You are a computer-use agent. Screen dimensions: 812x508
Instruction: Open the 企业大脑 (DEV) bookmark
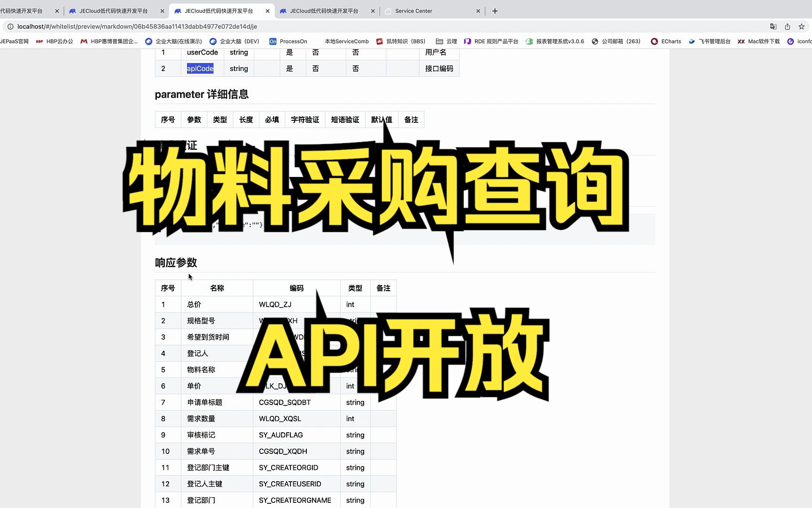234,41
